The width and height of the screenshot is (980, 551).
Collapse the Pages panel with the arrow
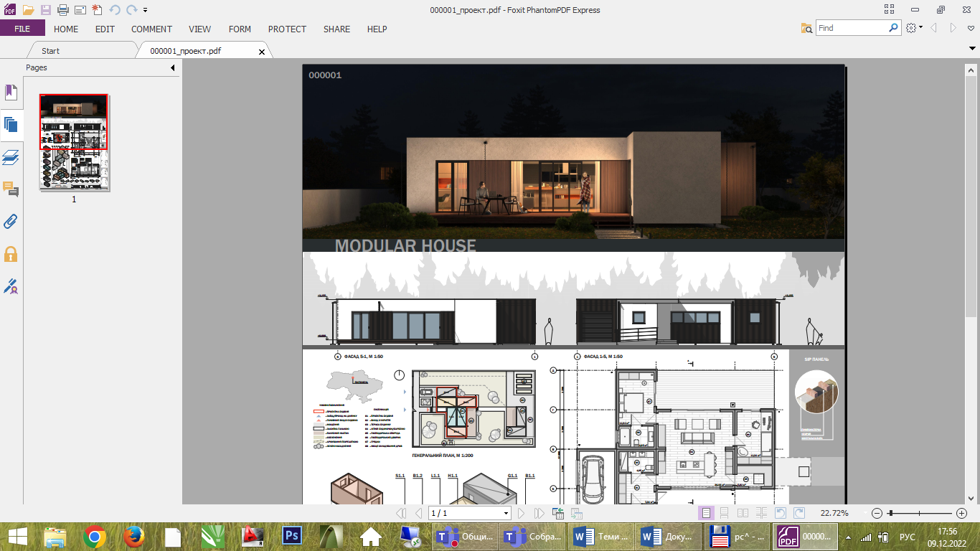[x=173, y=67]
